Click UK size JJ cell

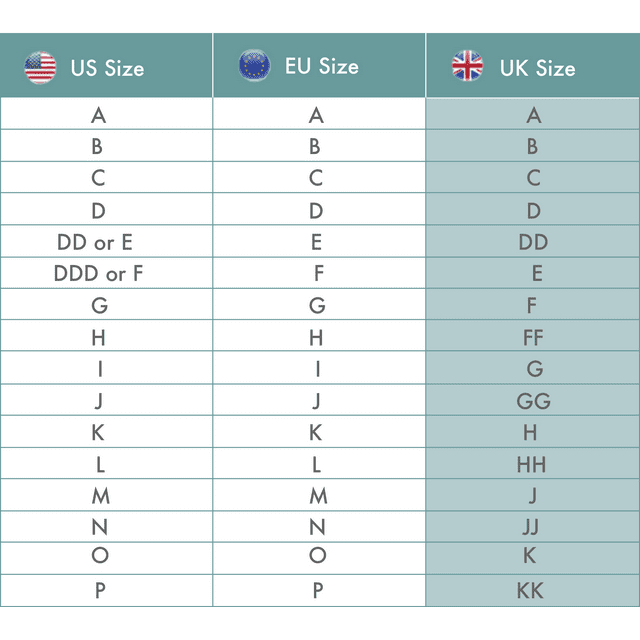532,527
